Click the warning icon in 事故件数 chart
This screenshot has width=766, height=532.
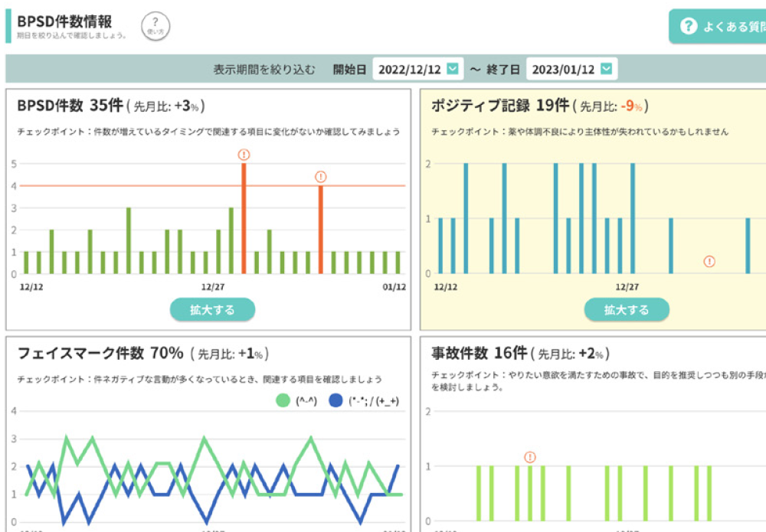click(x=529, y=457)
